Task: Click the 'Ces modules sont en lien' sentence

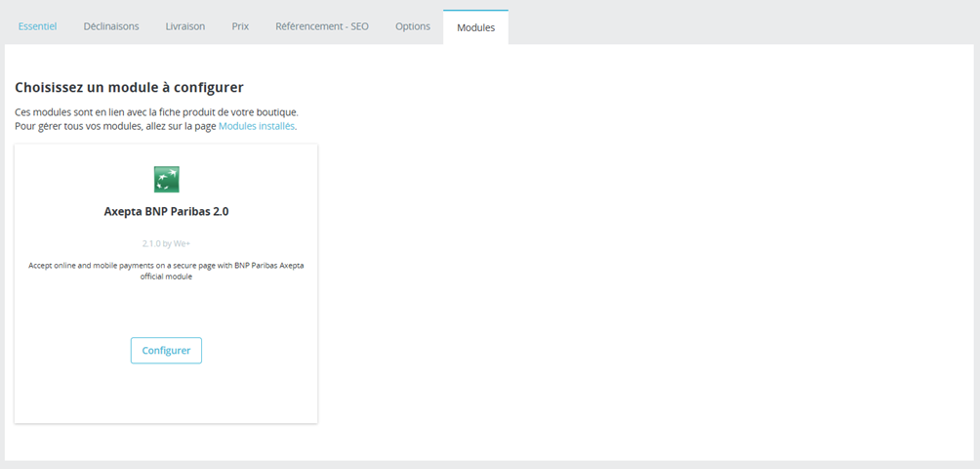Action: click(156, 112)
